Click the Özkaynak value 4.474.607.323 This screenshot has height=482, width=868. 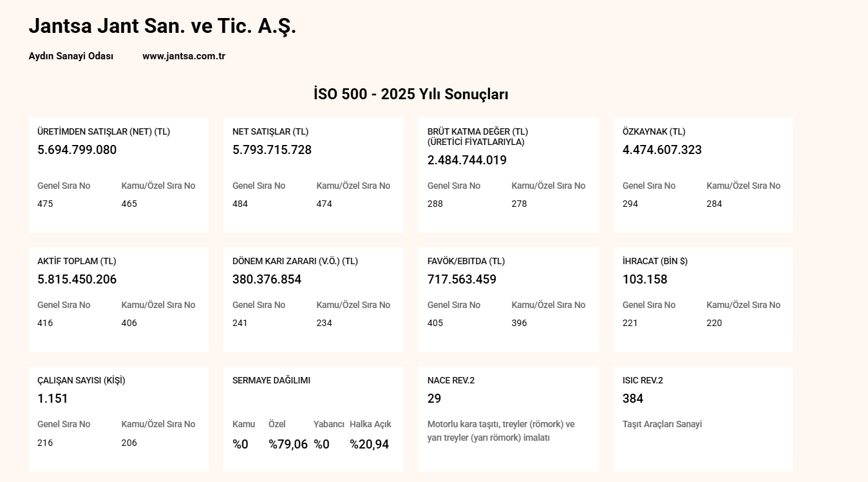pyautogui.click(x=662, y=150)
